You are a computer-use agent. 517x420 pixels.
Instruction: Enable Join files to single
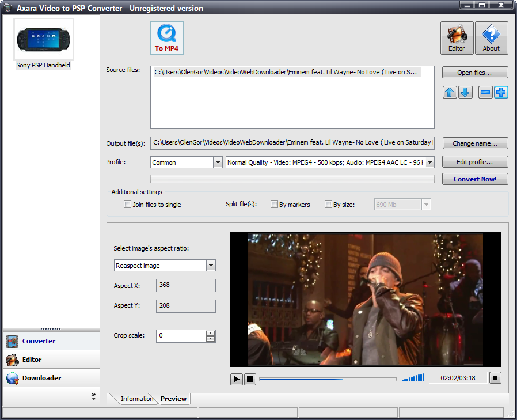pyautogui.click(x=127, y=205)
